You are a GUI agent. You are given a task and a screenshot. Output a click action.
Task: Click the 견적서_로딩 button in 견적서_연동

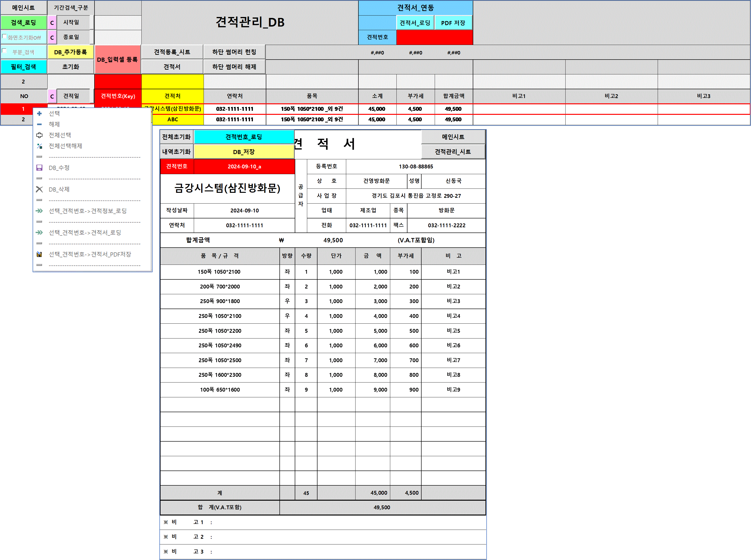click(415, 23)
